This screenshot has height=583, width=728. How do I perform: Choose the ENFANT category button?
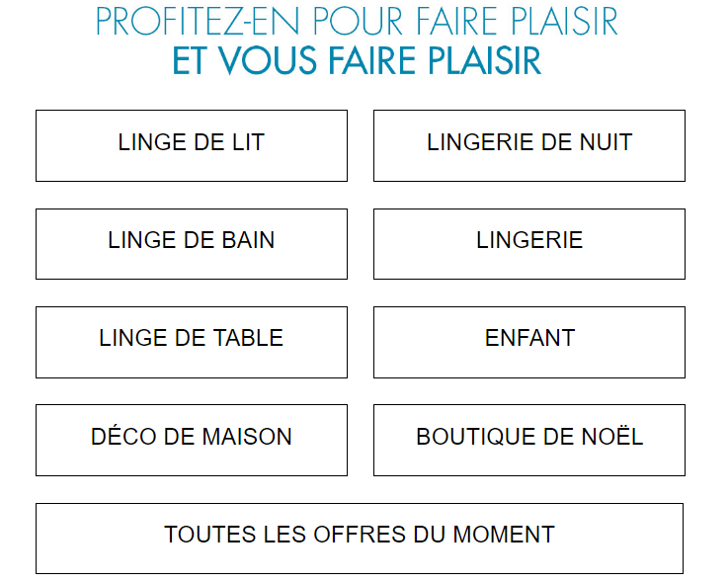pyautogui.click(x=528, y=341)
